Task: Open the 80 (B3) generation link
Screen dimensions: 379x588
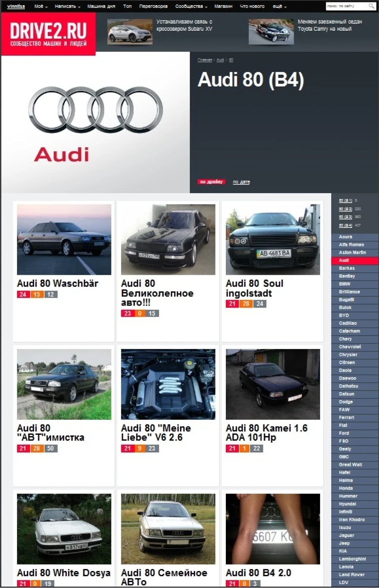Action: pyautogui.click(x=345, y=217)
